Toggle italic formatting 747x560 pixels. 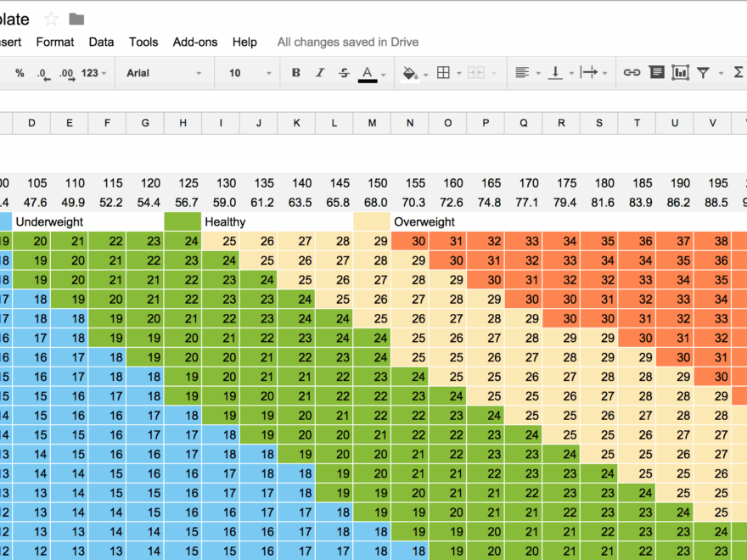319,73
